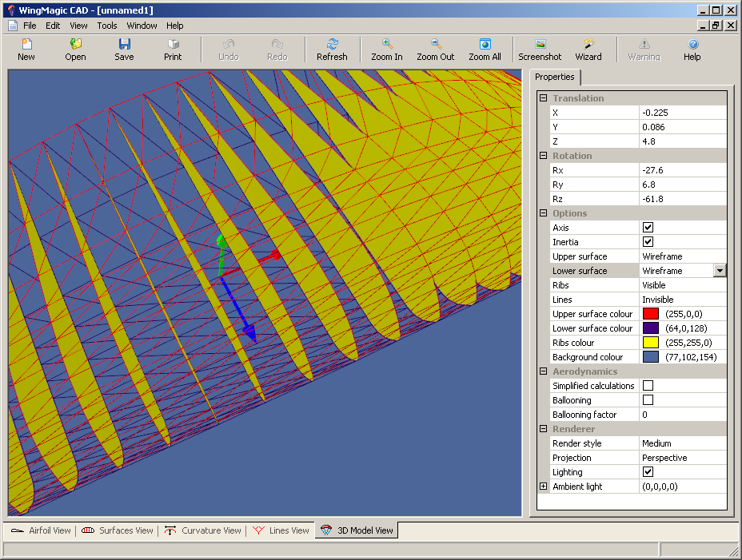Click the airfoil icon on Airfoil View tab
The image size is (742, 560).
(18, 530)
